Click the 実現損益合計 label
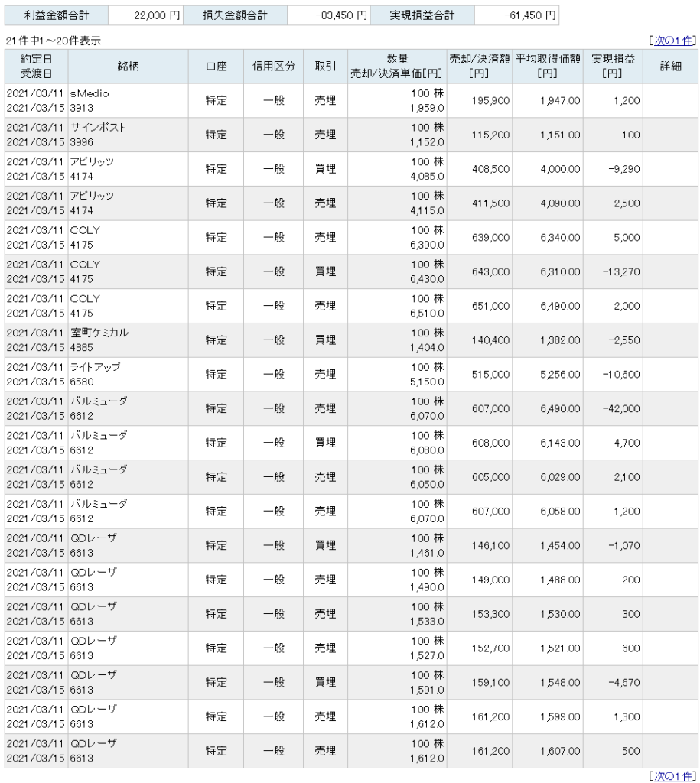Image resolution: width=700 pixels, height=783 pixels. (x=422, y=15)
